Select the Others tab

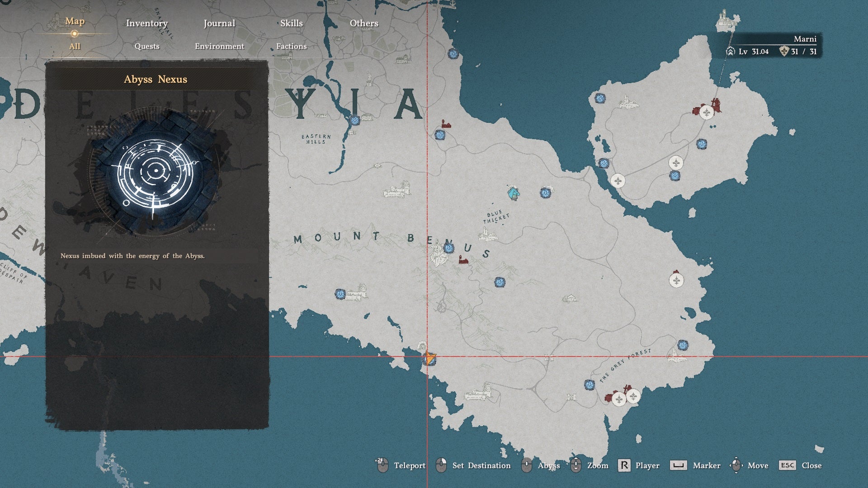click(x=364, y=23)
